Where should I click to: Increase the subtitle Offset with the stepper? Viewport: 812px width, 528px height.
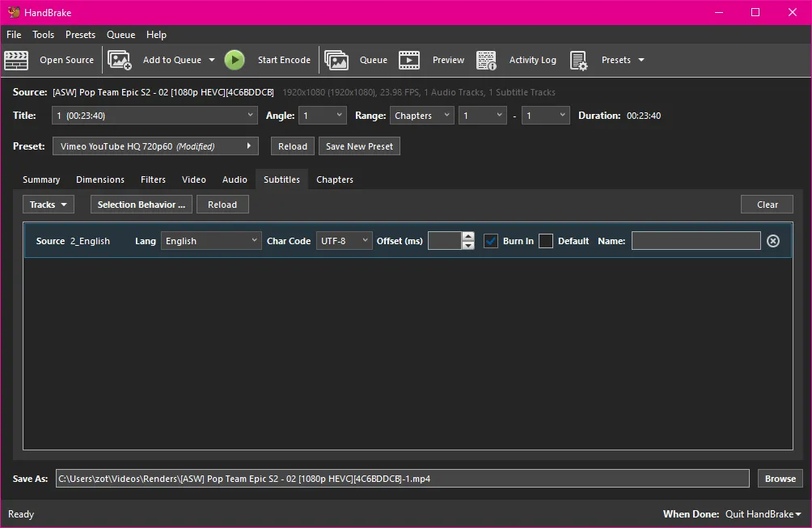[x=467, y=236]
